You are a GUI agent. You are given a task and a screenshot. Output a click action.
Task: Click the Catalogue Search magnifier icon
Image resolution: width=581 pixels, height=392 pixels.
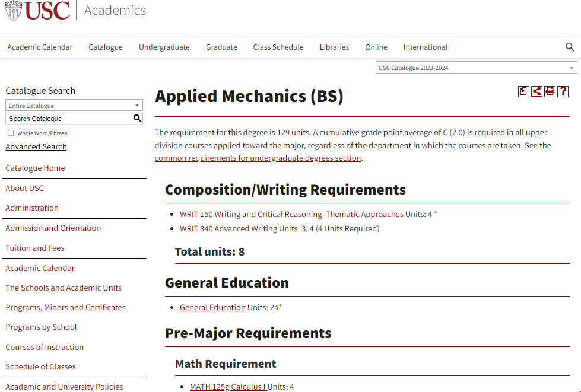[x=138, y=118]
